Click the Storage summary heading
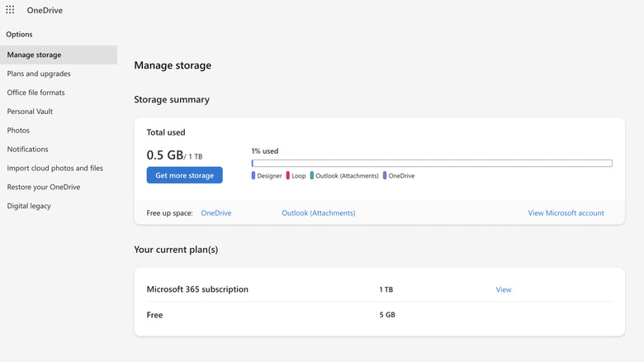 pos(172,99)
